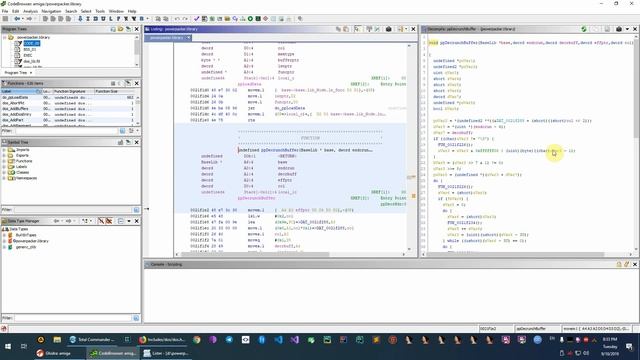This screenshot has height=360, width=640.
Task: Expand the Imports node in Symbol Tree
Action: click(x=4, y=150)
